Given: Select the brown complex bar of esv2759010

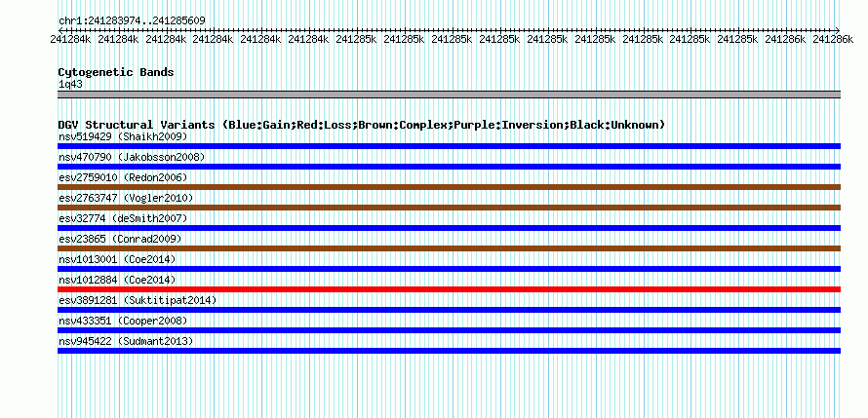Looking at the screenshot, I should click(449, 187).
